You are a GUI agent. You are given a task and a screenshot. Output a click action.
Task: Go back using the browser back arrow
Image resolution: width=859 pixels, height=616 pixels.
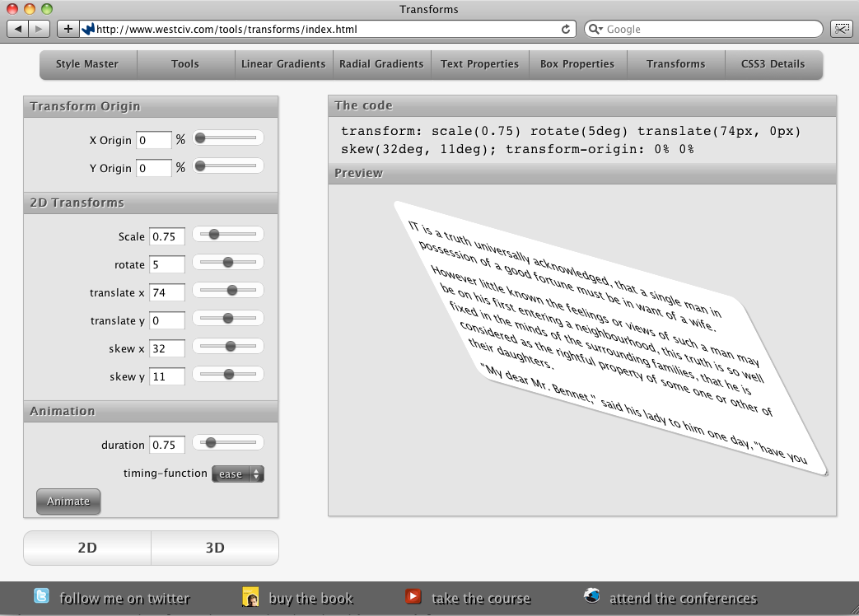point(19,29)
